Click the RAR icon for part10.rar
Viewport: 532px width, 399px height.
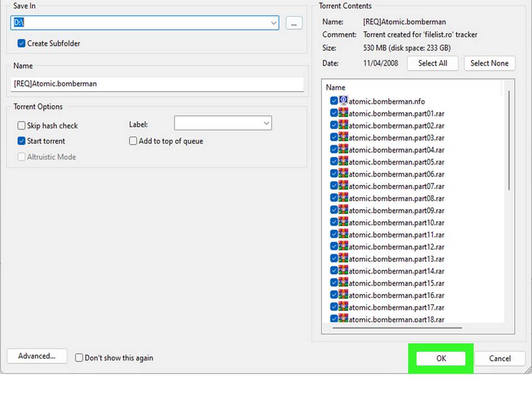point(344,222)
